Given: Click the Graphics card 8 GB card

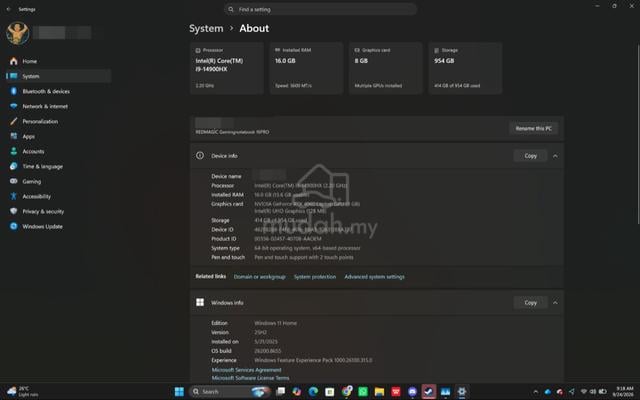Looking at the screenshot, I should pos(385,68).
